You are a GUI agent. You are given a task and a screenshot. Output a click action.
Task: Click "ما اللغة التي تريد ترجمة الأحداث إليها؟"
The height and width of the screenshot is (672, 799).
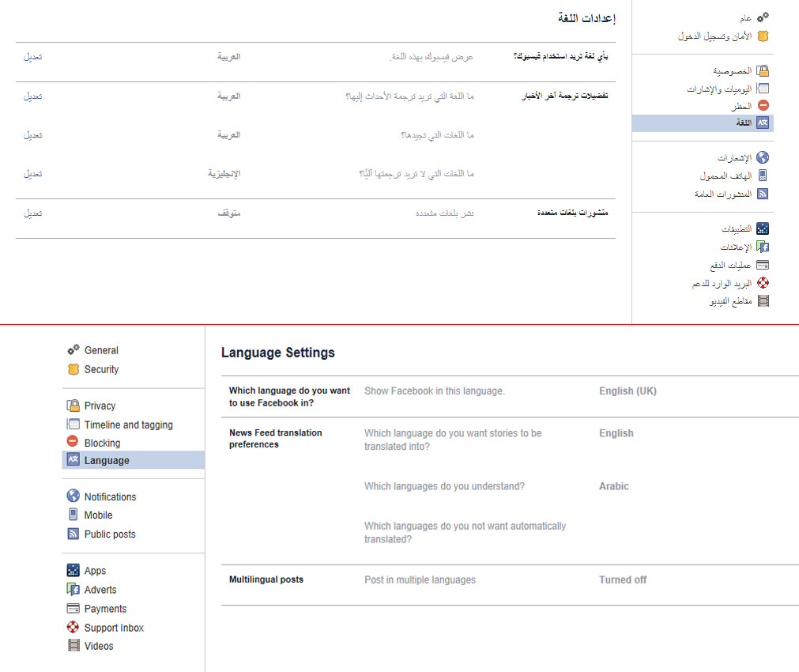(x=409, y=96)
